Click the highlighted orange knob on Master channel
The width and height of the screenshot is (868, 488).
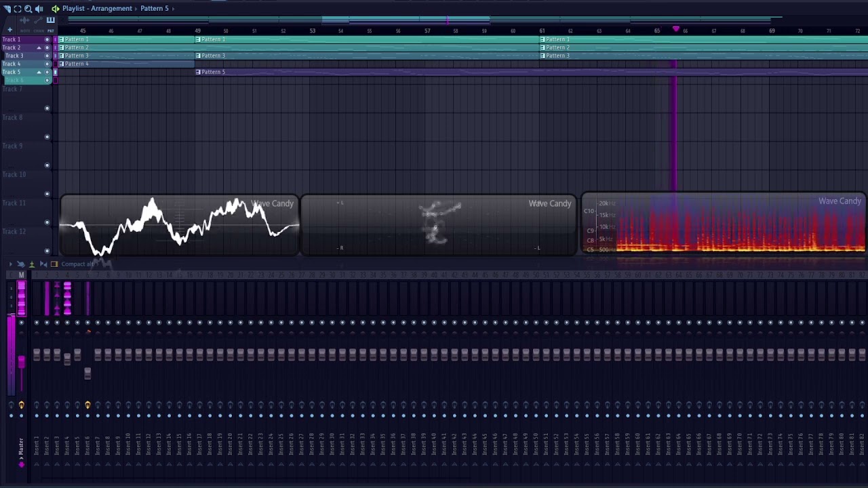[x=21, y=405]
